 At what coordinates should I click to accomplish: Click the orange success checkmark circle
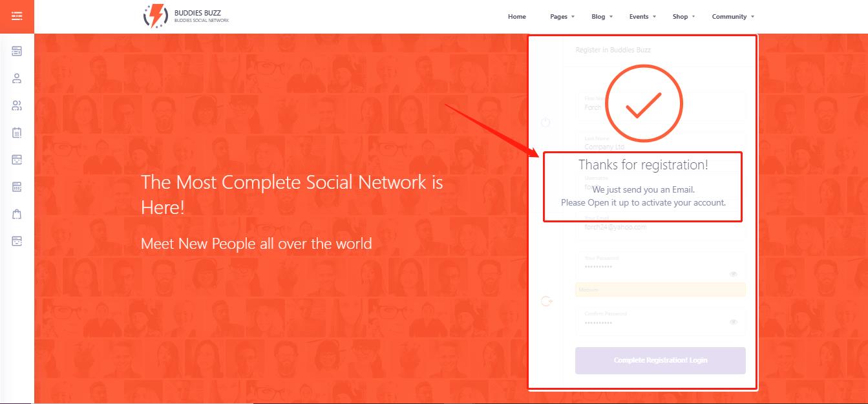[643, 103]
